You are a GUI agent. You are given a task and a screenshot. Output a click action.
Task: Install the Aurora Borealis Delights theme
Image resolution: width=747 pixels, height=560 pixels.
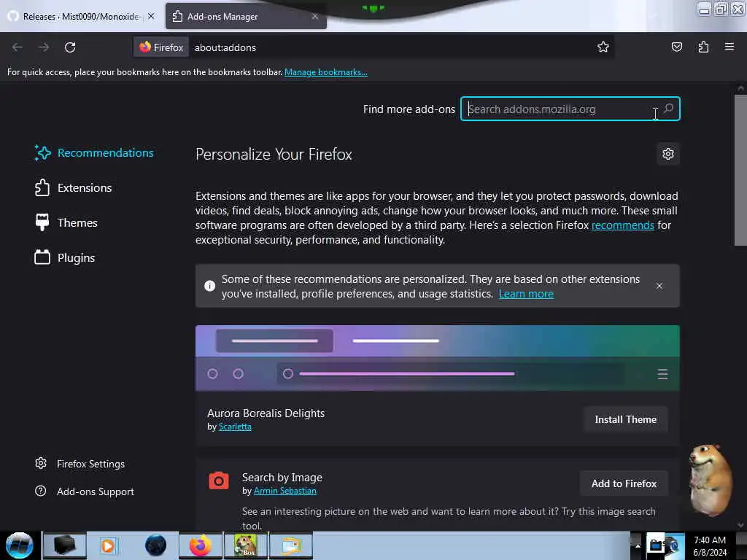[625, 419]
